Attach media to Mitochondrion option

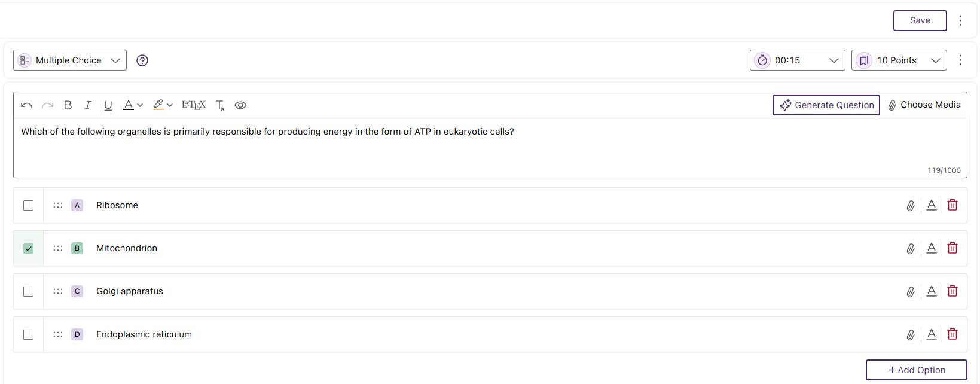pyautogui.click(x=910, y=249)
